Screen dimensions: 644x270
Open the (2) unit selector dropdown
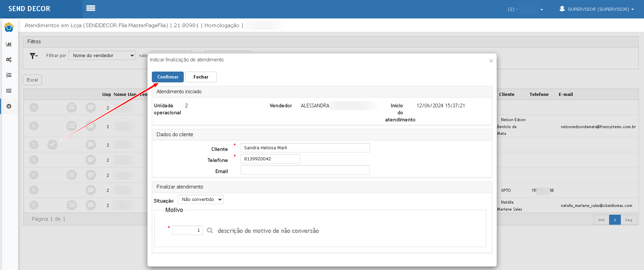pyautogui.click(x=525, y=9)
